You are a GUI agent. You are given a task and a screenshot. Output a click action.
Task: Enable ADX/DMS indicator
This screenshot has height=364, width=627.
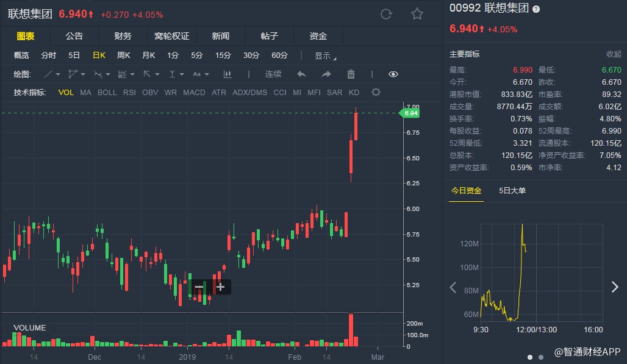250,92
